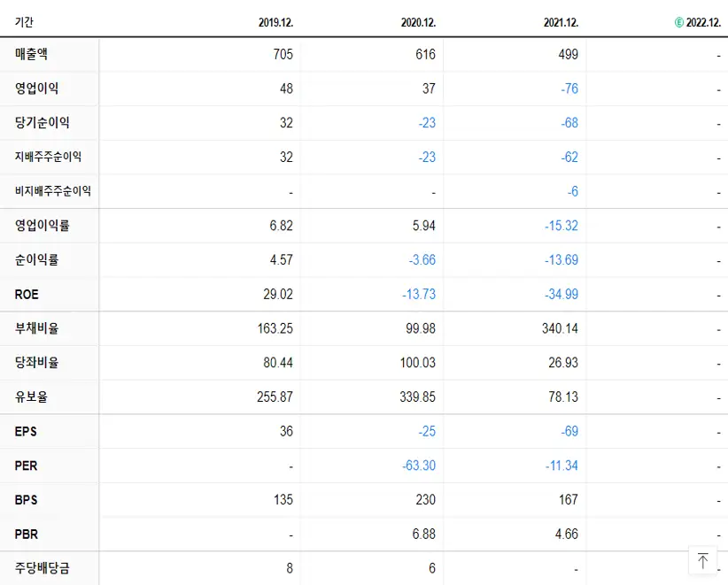Click the BPS row label

coord(26,500)
